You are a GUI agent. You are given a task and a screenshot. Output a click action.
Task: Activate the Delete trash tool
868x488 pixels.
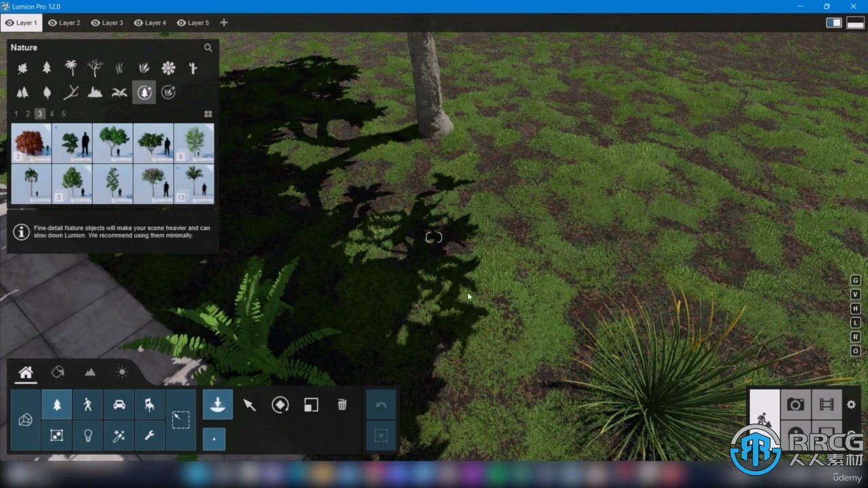coord(342,405)
